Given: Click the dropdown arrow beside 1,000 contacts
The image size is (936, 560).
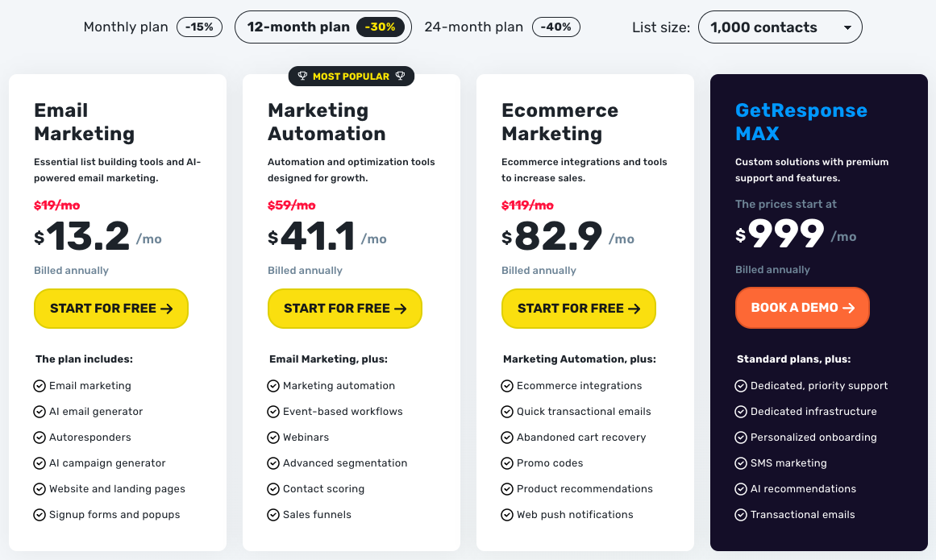Looking at the screenshot, I should pyautogui.click(x=847, y=28).
